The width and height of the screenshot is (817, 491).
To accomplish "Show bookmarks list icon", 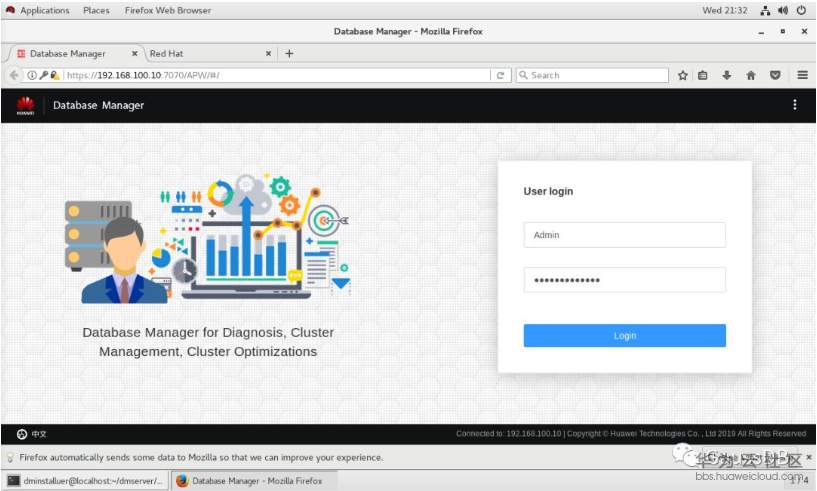I will [x=703, y=75].
